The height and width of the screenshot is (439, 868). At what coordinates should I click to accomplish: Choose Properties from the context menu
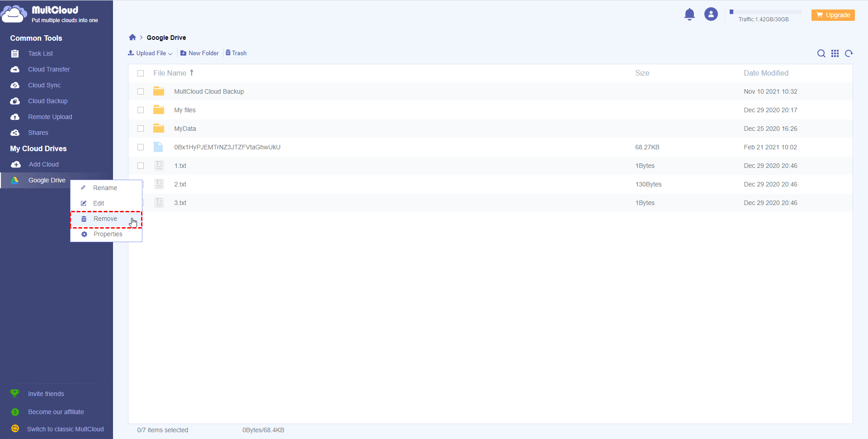(x=106, y=234)
